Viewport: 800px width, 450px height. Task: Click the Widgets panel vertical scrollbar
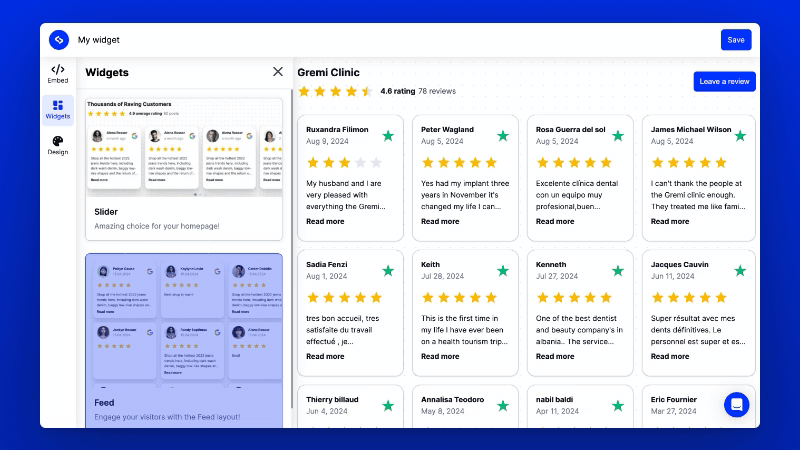coord(292,247)
